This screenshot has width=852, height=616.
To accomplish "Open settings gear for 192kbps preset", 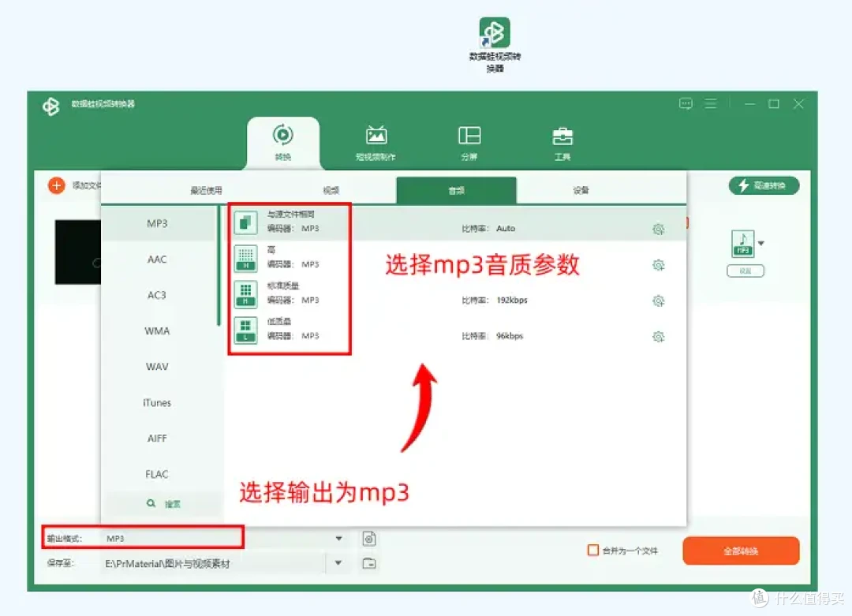I will pyautogui.click(x=658, y=301).
